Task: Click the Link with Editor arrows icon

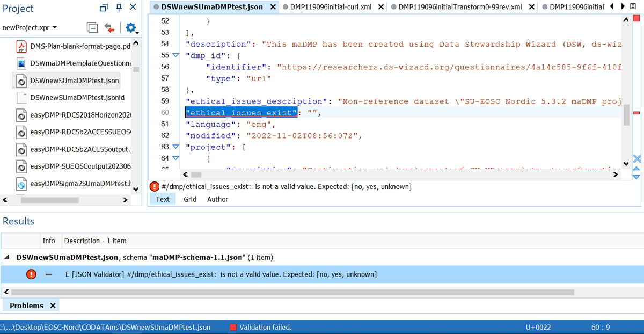Action: point(109,28)
